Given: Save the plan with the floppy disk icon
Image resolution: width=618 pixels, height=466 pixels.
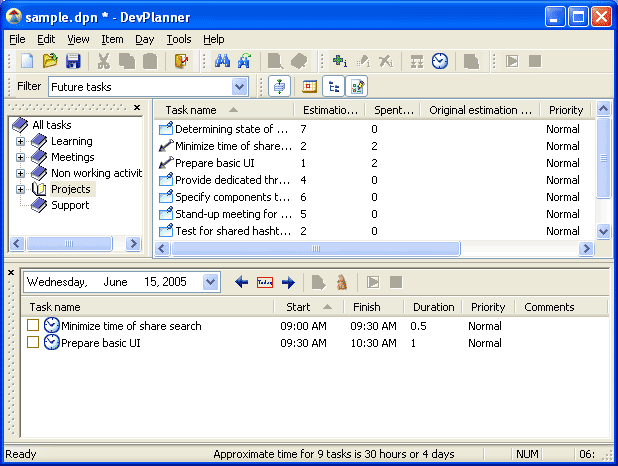Looking at the screenshot, I should point(73,61).
